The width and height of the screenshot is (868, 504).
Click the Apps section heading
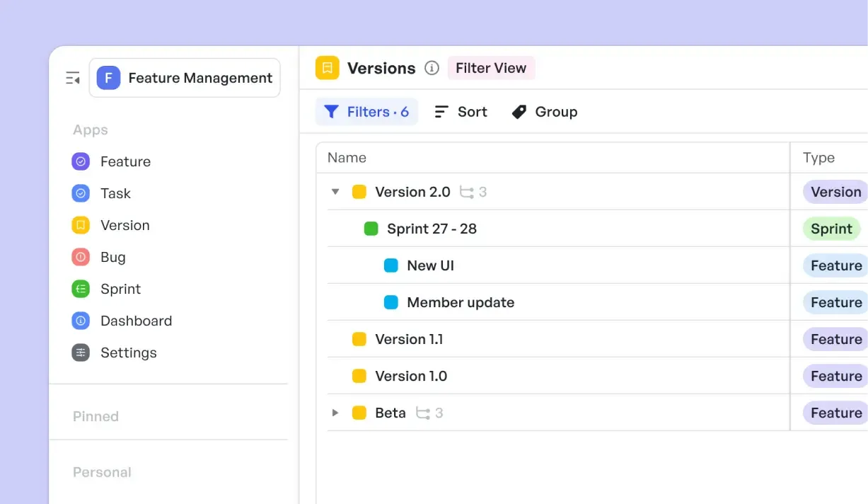point(91,130)
